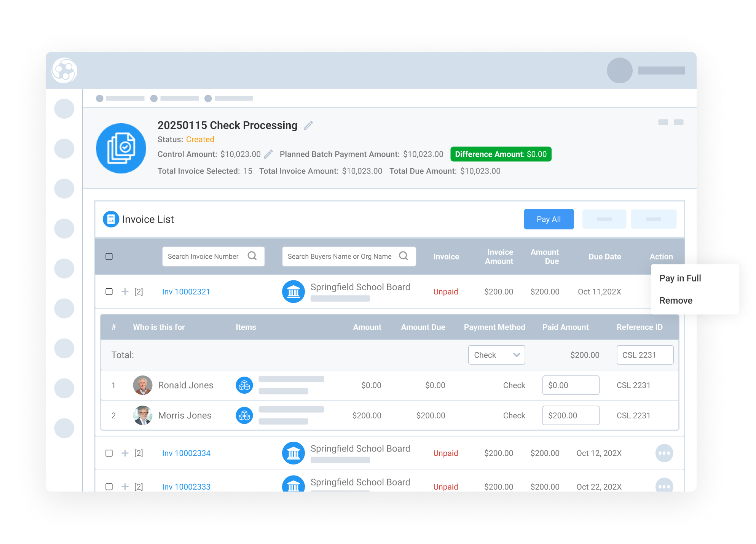Select the header select-all checkbox

(109, 256)
